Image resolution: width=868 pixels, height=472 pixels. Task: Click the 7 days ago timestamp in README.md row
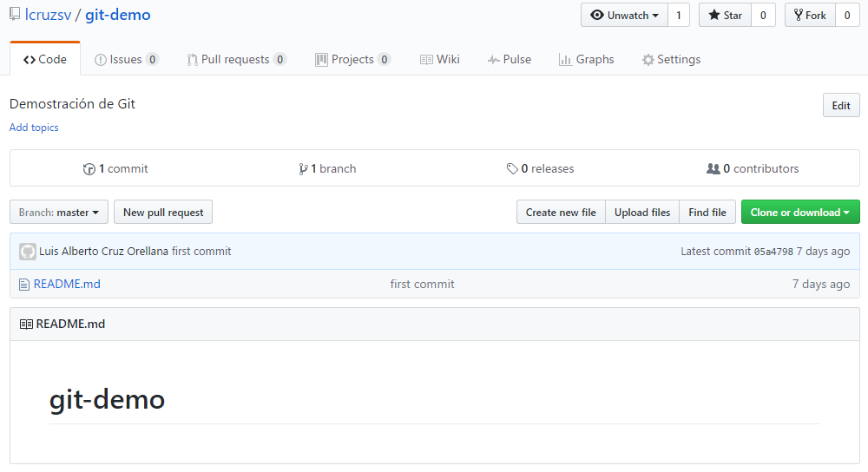click(821, 284)
